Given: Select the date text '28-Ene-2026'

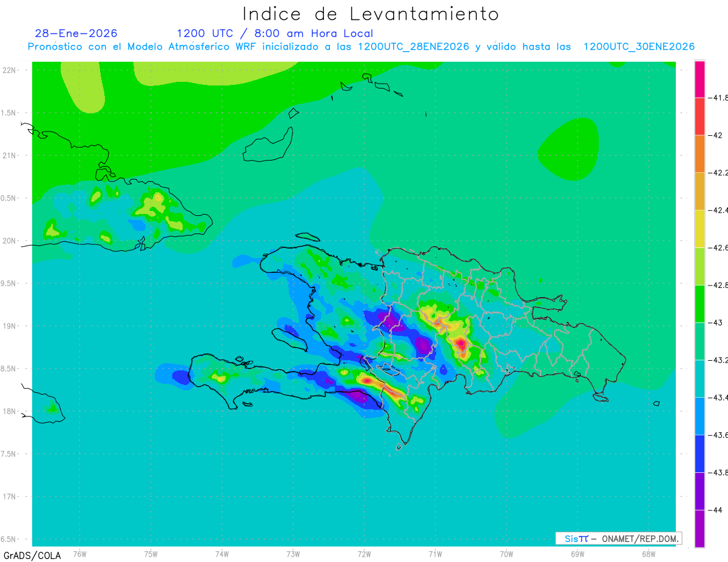Looking at the screenshot, I should (x=76, y=33).
